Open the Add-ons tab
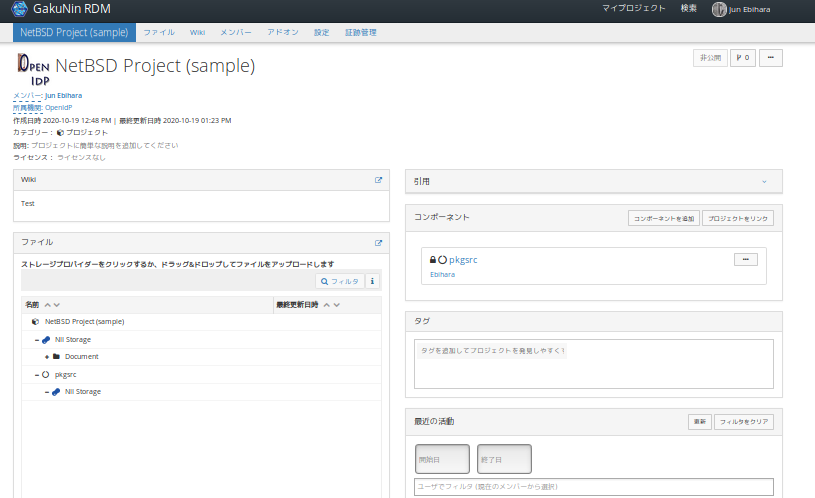This screenshot has height=498, width=815. (283, 32)
